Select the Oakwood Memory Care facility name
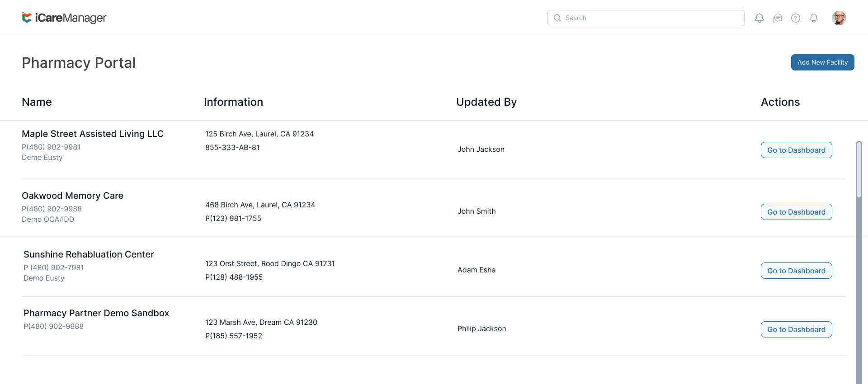 [72, 196]
